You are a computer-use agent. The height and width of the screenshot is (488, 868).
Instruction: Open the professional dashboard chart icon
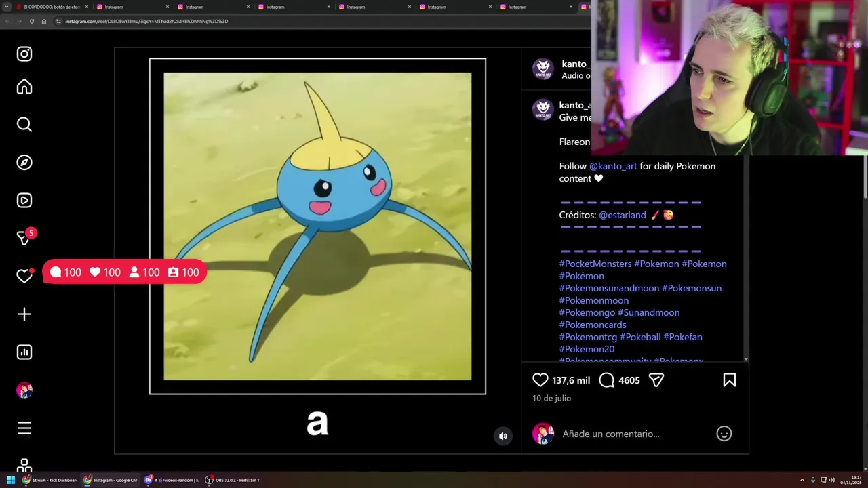(24, 352)
